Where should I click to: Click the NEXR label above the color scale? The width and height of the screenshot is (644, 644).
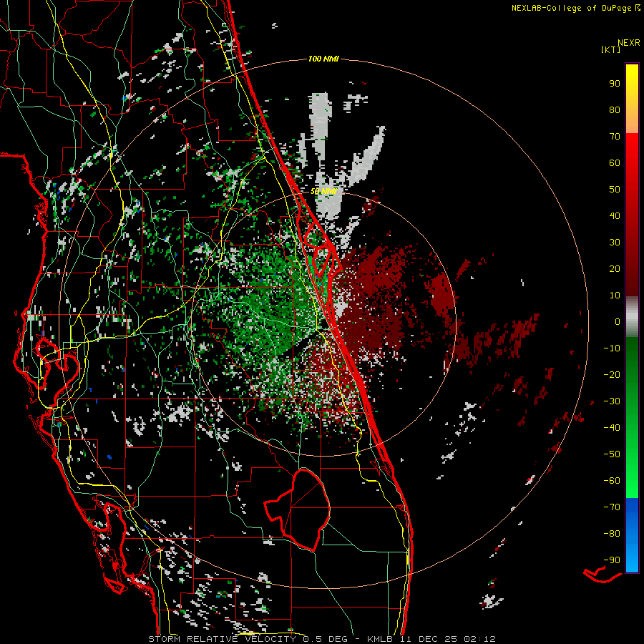pos(628,43)
